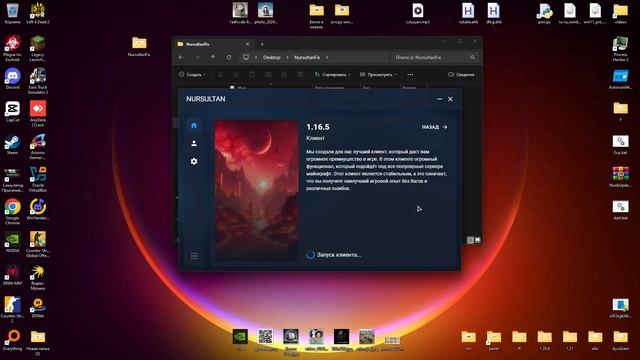The width and height of the screenshot is (640, 360).
Task: Select the Everything search shortcut
Action: coord(12,340)
